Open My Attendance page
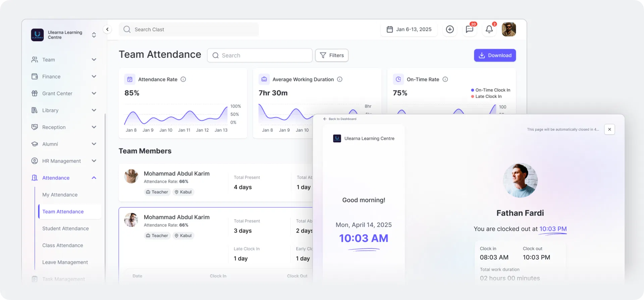Screen dimensions: 644x300 click(x=60, y=195)
